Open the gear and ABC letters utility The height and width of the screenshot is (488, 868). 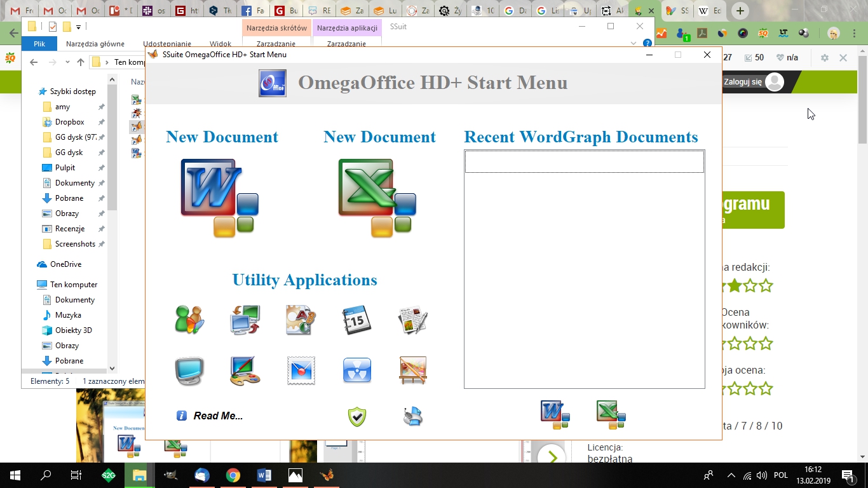pyautogui.click(x=301, y=320)
